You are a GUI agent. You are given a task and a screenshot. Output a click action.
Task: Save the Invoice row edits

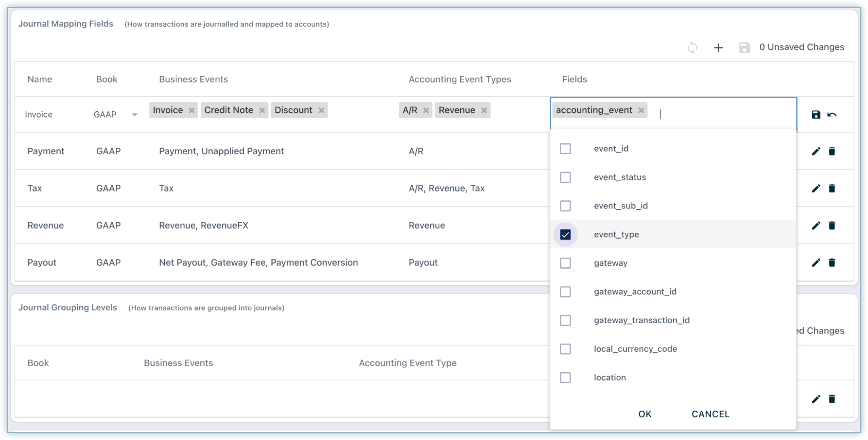point(816,114)
